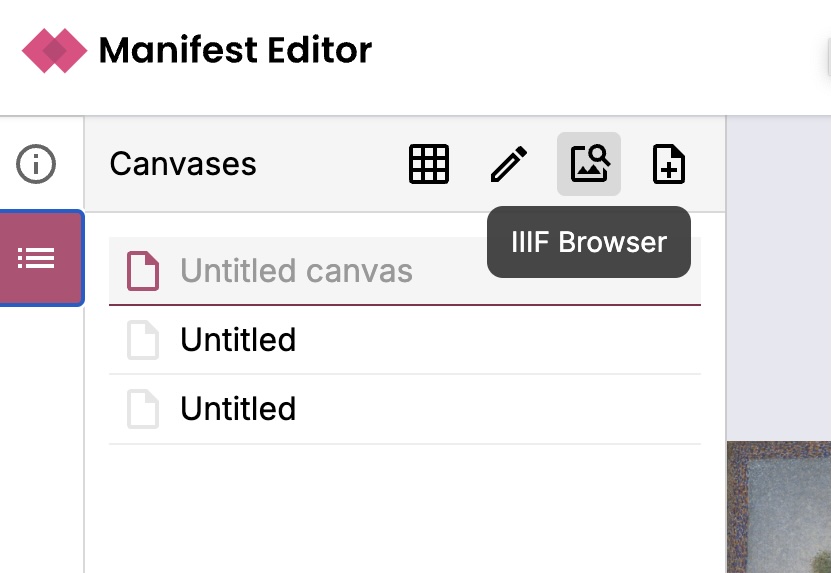Click the empty lavender canvas viewport area
This screenshot has height=573, width=831.
(778, 280)
